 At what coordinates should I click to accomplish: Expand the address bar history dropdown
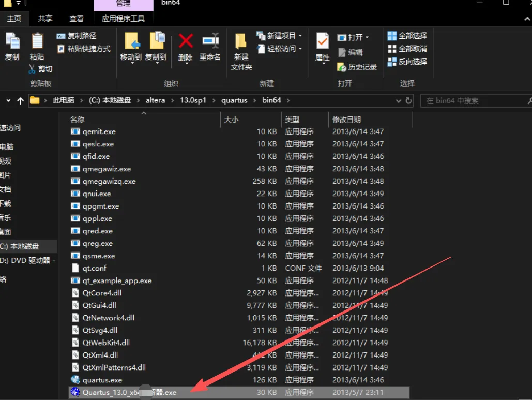398,101
